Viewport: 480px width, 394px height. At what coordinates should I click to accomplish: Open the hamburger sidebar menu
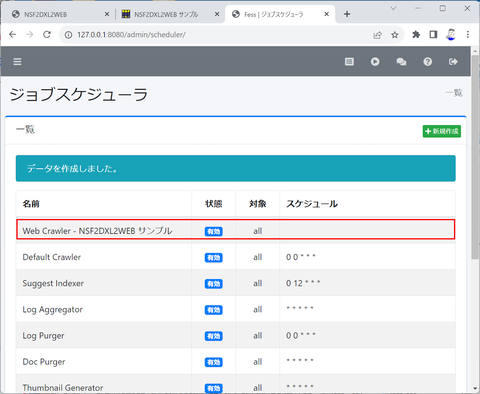point(17,62)
